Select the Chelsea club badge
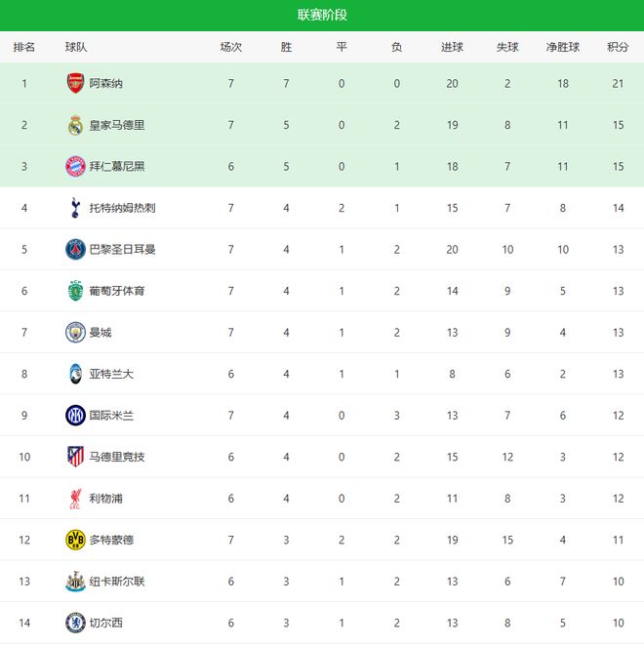This screenshot has height=645, width=644. (75, 623)
